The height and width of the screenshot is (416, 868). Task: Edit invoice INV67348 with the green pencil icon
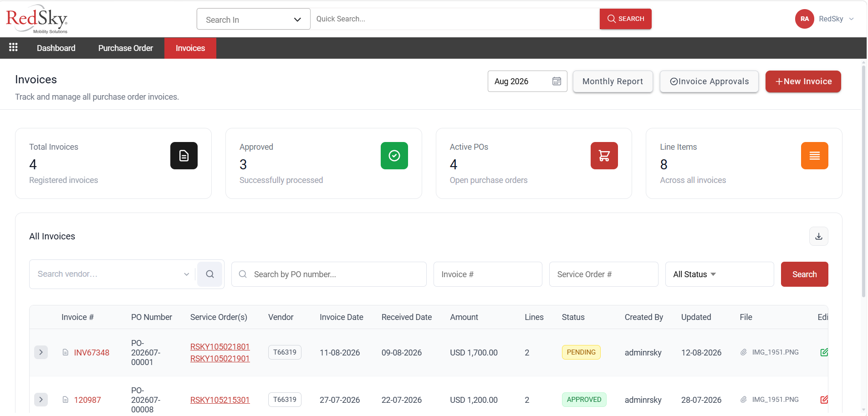click(824, 352)
